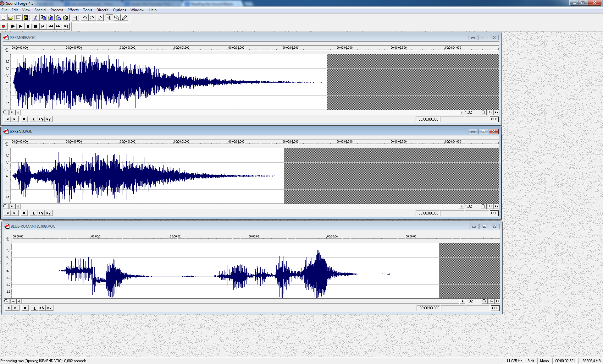Click the OLE button in the BLUE-ROMANTIC.008.VOC window
The image size is (603, 364).
[495, 308]
